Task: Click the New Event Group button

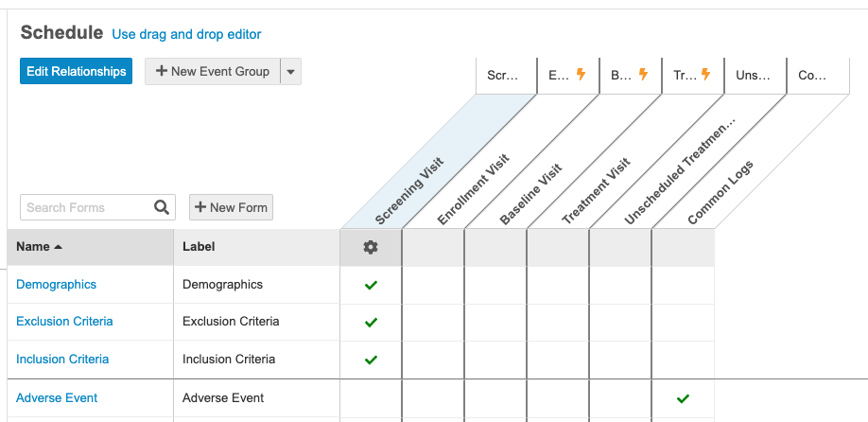Action: pos(213,72)
